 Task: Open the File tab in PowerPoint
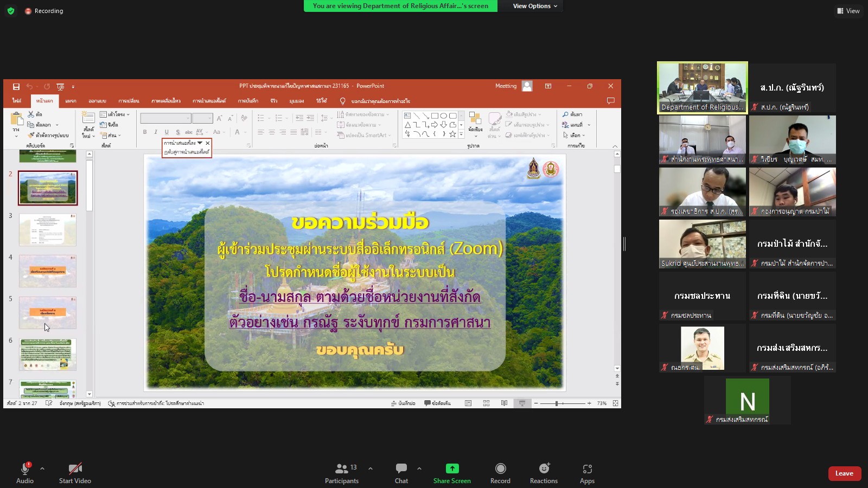17,101
